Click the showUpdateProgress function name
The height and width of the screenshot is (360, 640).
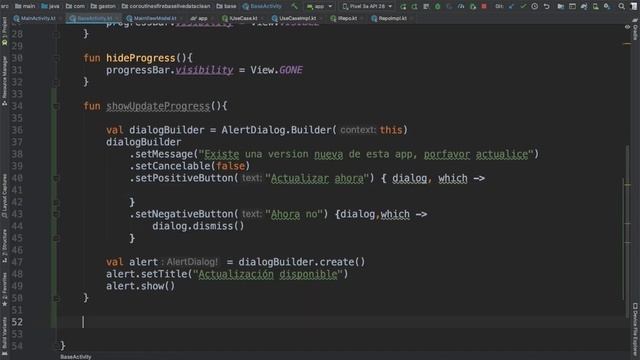pyautogui.click(x=158, y=106)
